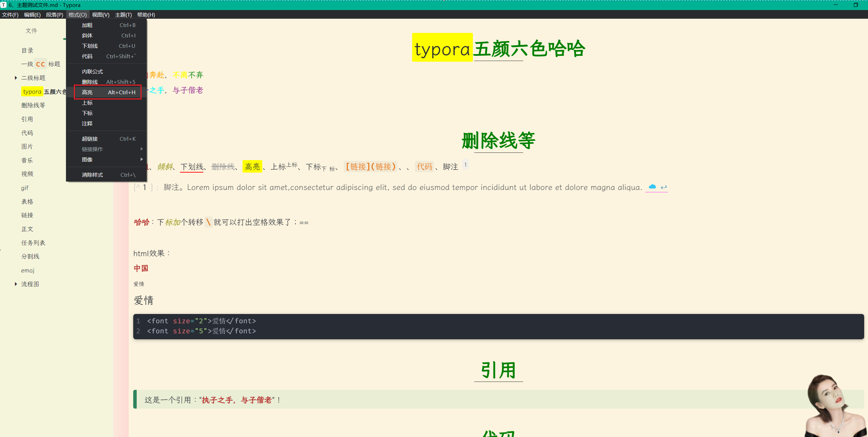Expand the 二级标题 outline item
868x437 pixels.
pos(16,78)
